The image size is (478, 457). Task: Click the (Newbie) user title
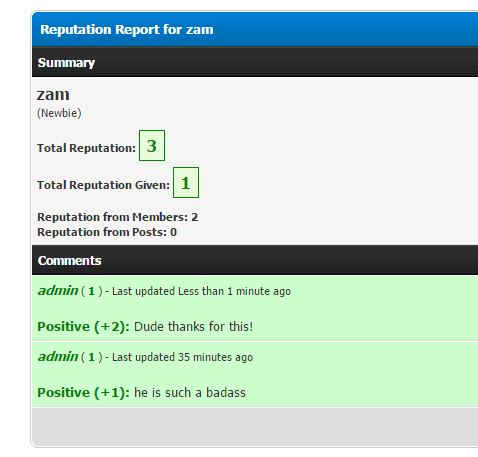(59, 113)
